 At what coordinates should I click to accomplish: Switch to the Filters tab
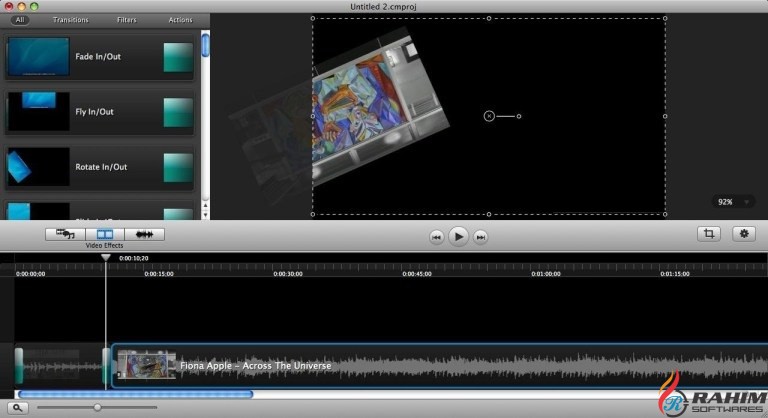(x=127, y=19)
